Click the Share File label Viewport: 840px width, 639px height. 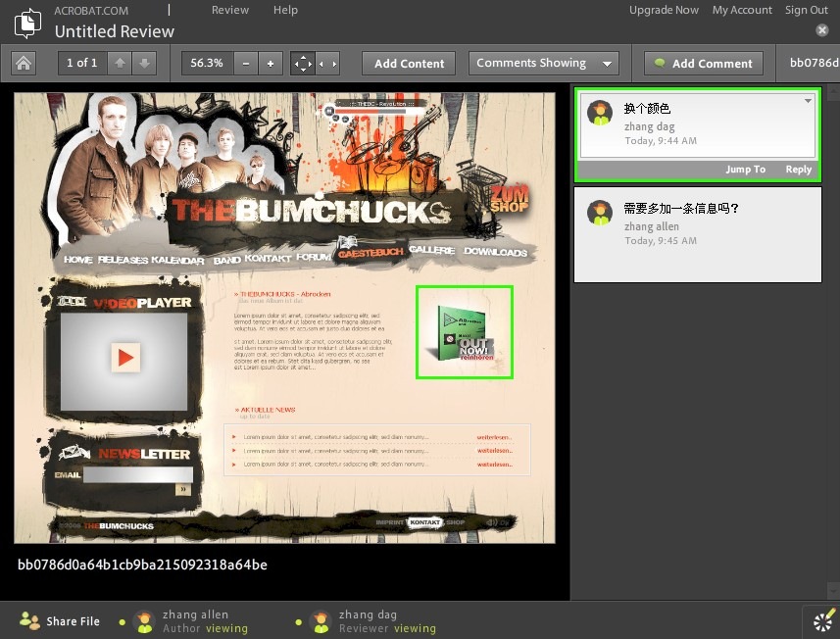pos(73,621)
